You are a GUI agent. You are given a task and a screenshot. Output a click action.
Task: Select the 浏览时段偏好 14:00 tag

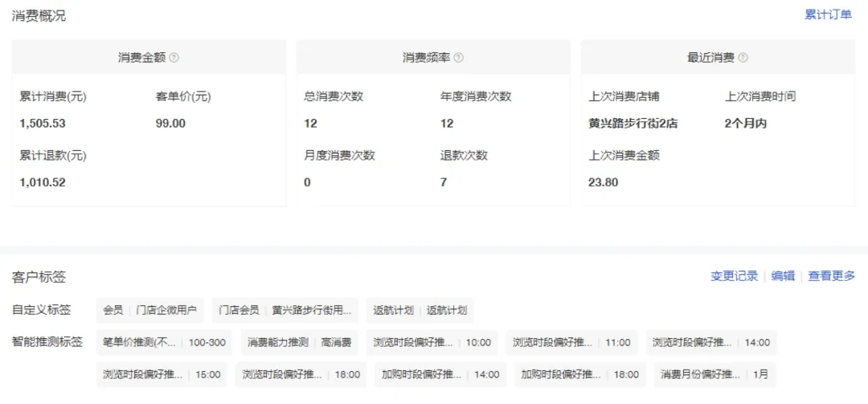click(x=711, y=342)
